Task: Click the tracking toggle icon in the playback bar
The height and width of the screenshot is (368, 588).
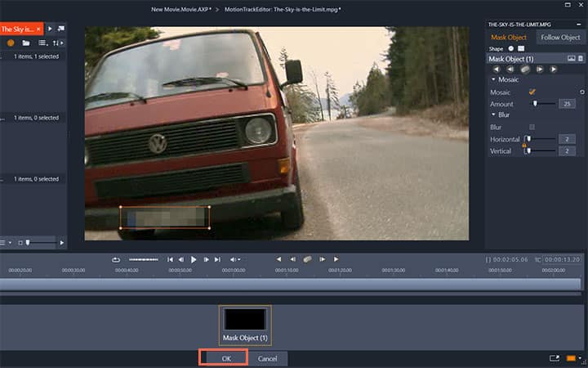Action: (307, 259)
